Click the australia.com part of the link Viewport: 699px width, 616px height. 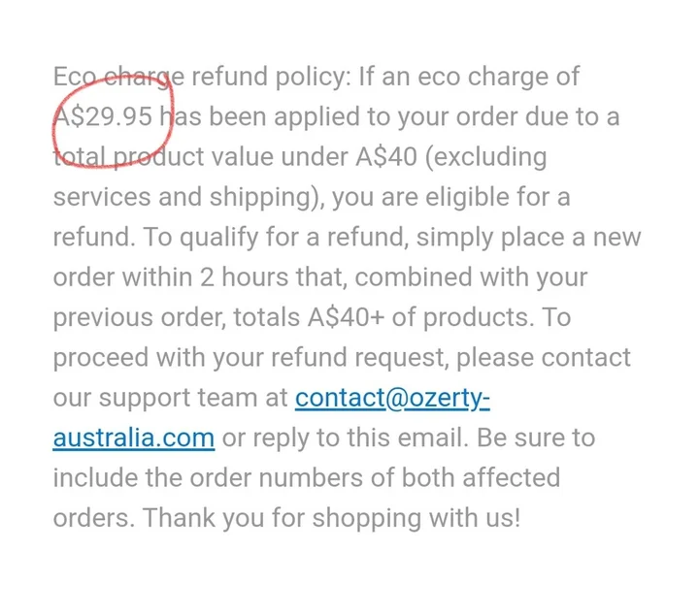click(133, 438)
